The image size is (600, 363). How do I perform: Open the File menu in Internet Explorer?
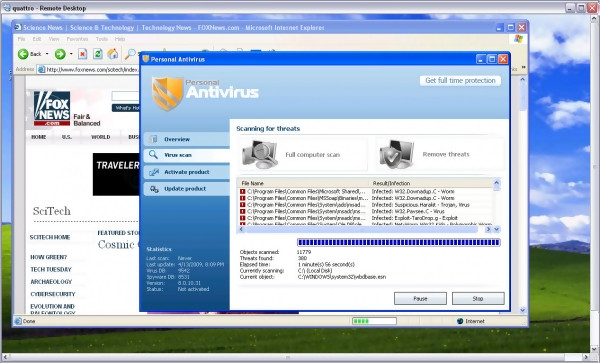pyautogui.click(x=21, y=39)
